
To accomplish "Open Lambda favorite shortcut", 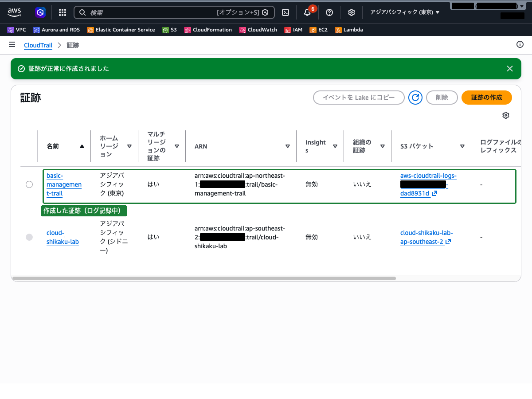I will click(349, 30).
